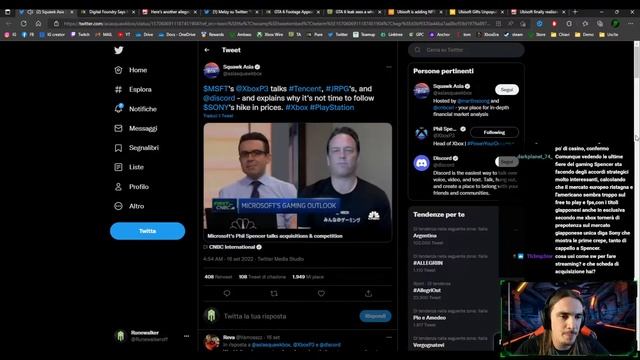Click Traduci il Tweet link
The image size is (640, 360).
click(x=218, y=116)
